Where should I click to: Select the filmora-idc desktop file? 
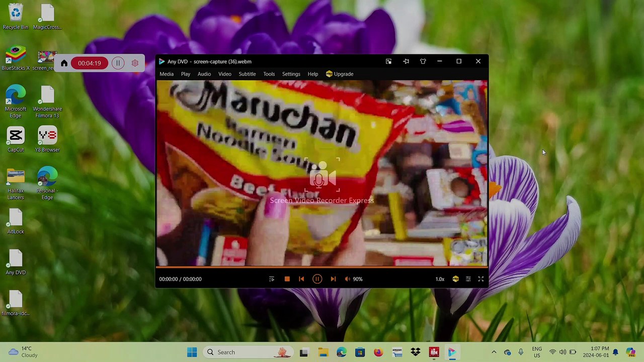coord(16,303)
